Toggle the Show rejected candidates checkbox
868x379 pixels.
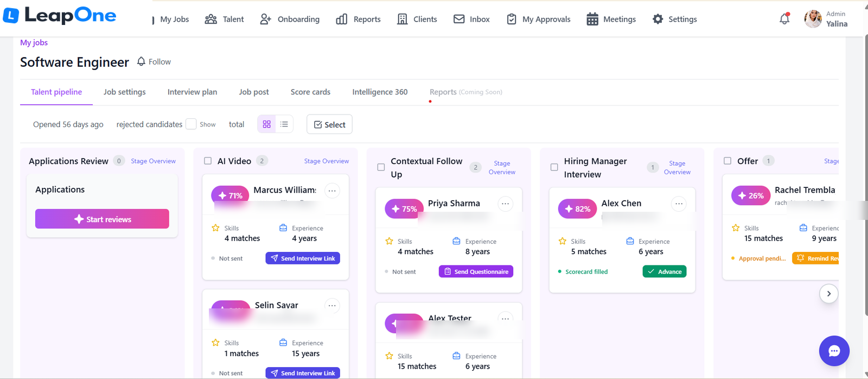[x=191, y=124]
